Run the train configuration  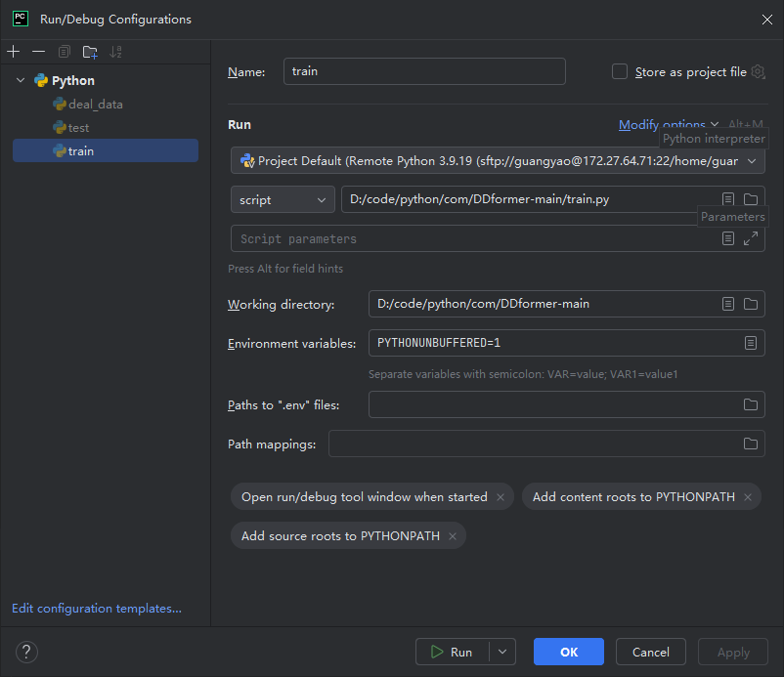point(456,651)
